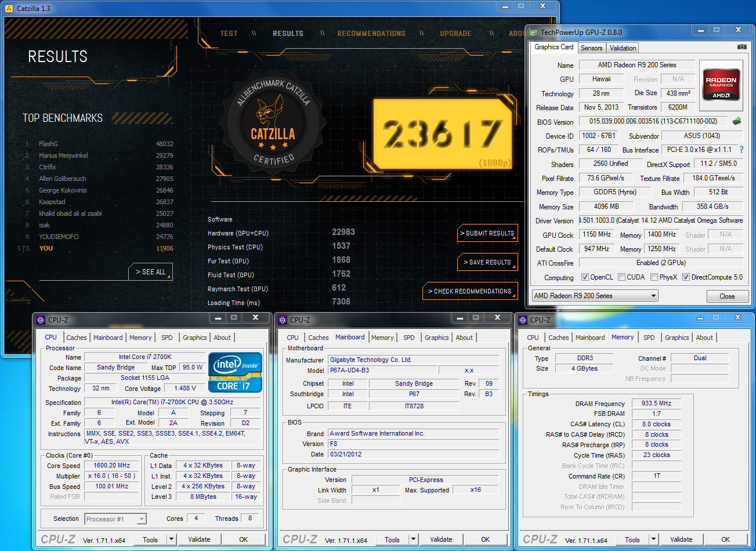The width and height of the screenshot is (756, 551).
Task: Toggle the DirectCompute 5.0 checkbox
Action: (686, 277)
